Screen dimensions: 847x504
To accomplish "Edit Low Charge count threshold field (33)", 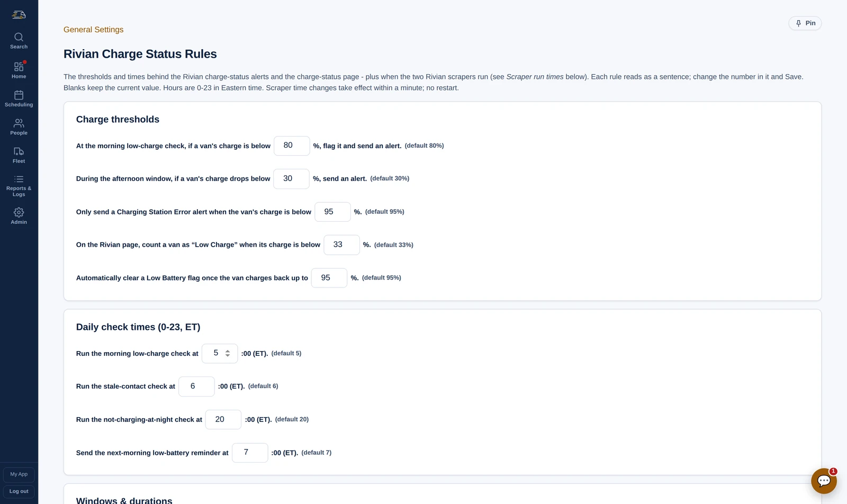I will tap(341, 245).
